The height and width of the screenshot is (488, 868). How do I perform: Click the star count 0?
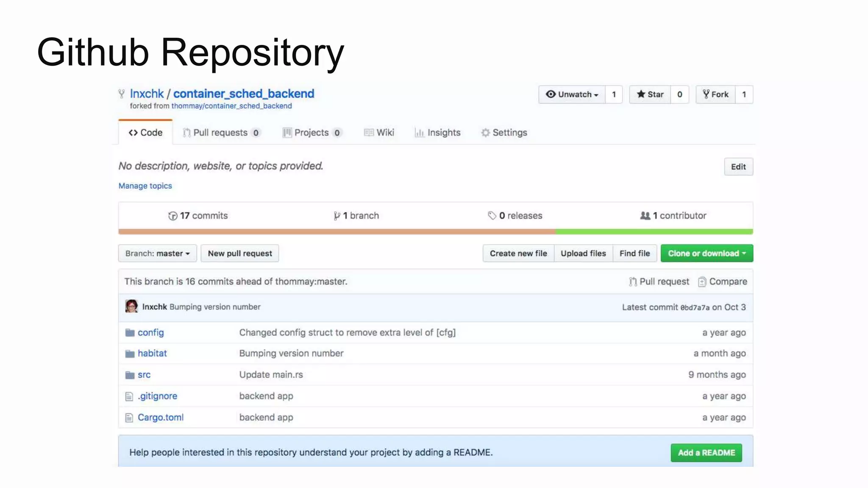pos(679,94)
